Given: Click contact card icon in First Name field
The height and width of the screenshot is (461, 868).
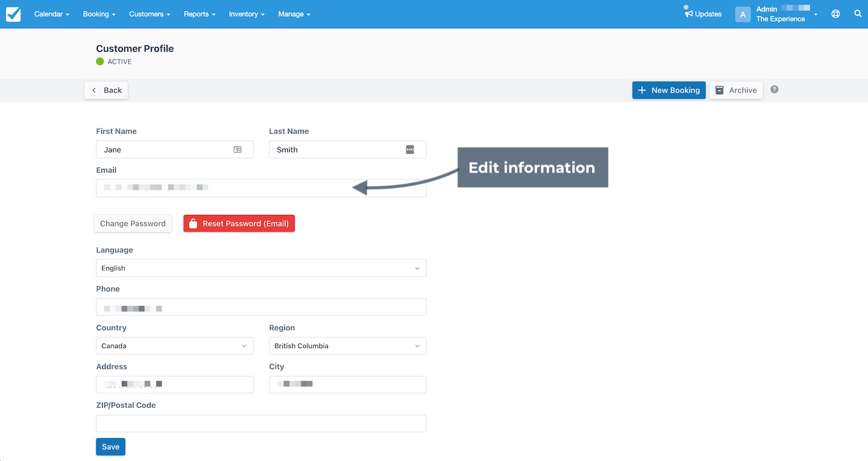Looking at the screenshot, I should tap(238, 149).
